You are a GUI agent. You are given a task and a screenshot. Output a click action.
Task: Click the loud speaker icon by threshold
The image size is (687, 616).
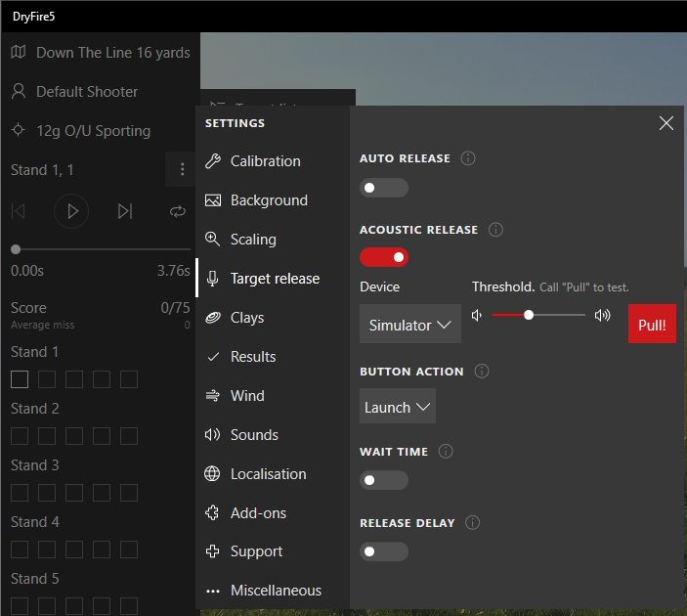[x=603, y=315]
